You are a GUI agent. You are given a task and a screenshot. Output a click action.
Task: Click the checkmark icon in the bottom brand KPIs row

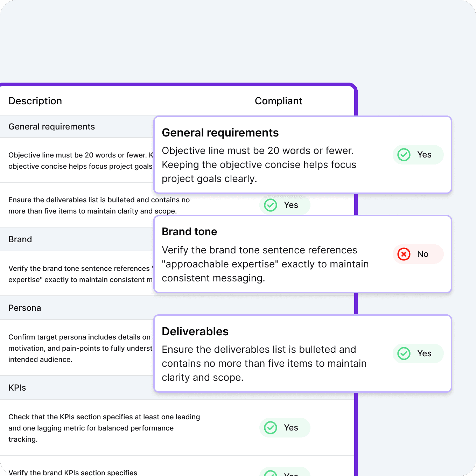270,473
